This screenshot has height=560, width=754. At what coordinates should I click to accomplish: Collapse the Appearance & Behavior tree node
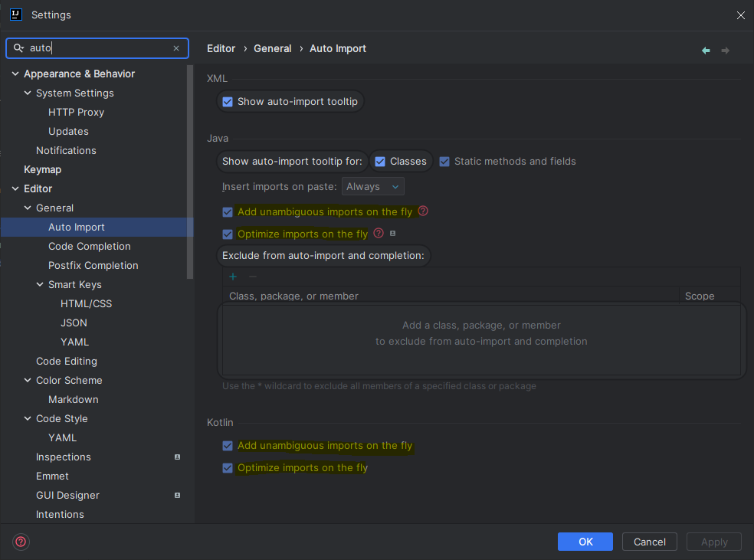tap(15, 74)
